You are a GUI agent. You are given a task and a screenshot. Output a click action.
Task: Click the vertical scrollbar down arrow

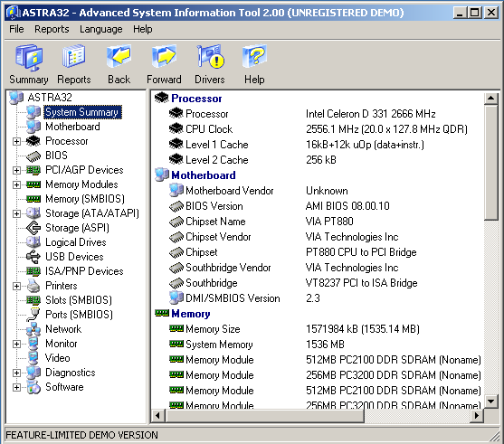(x=490, y=401)
